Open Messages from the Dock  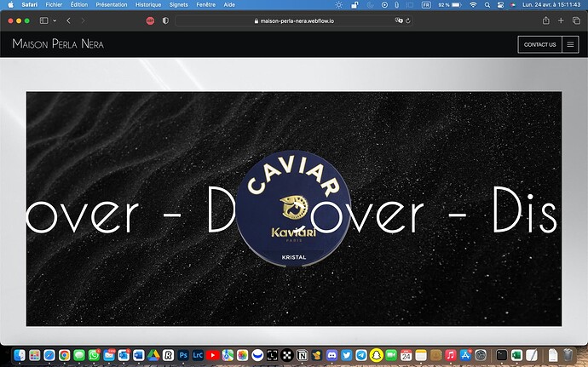(79, 354)
